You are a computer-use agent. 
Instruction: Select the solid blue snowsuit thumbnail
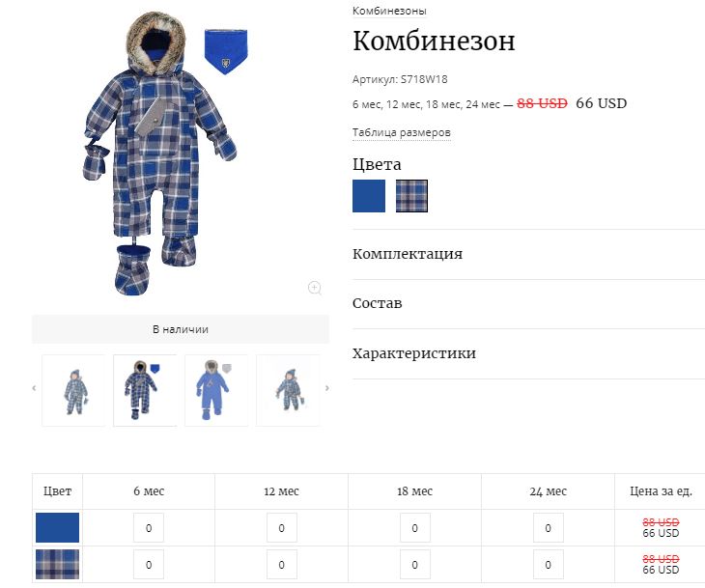click(x=216, y=390)
